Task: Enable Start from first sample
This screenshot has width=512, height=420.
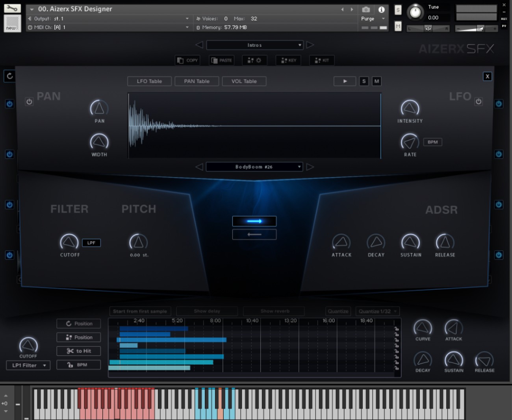Action: point(140,311)
